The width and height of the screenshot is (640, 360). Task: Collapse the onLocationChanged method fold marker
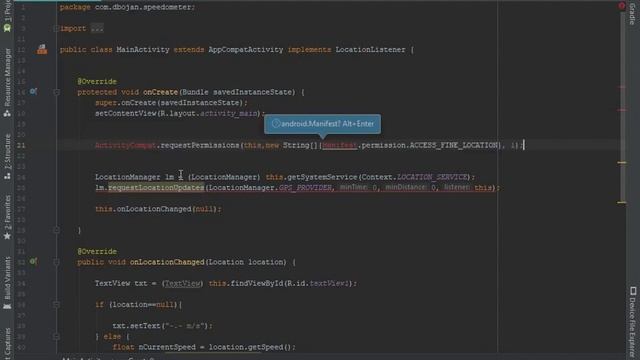click(57, 262)
